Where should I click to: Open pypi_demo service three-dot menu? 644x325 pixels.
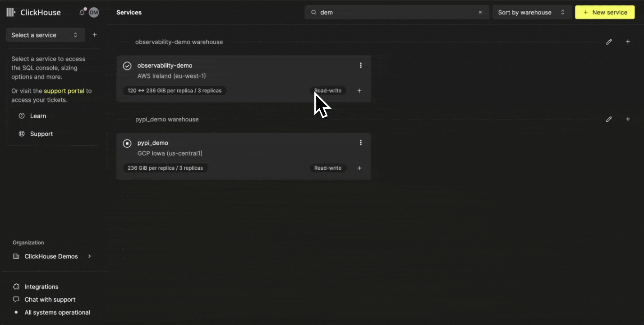point(360,143)
